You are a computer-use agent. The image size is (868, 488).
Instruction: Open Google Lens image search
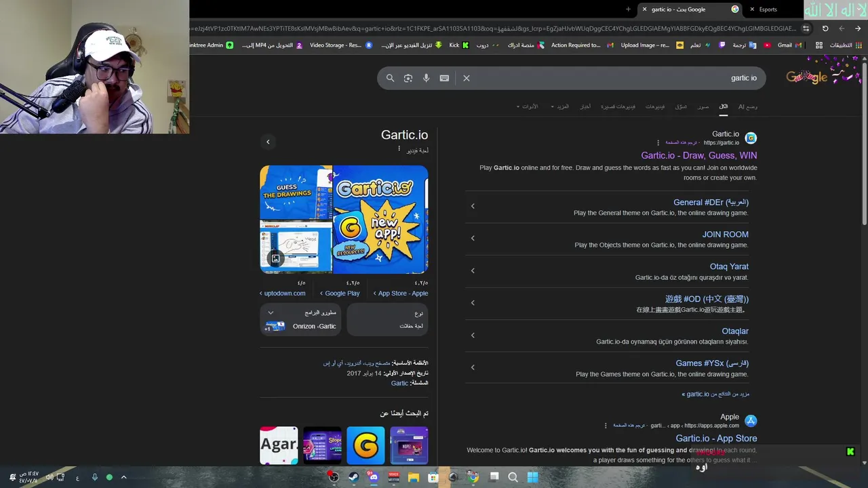pos(408,78)
